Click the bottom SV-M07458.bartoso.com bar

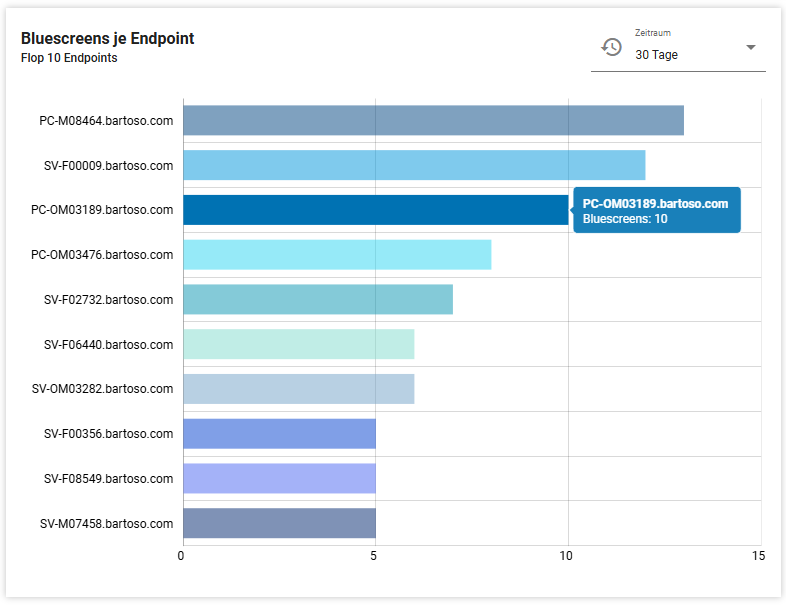click(279, 523)
